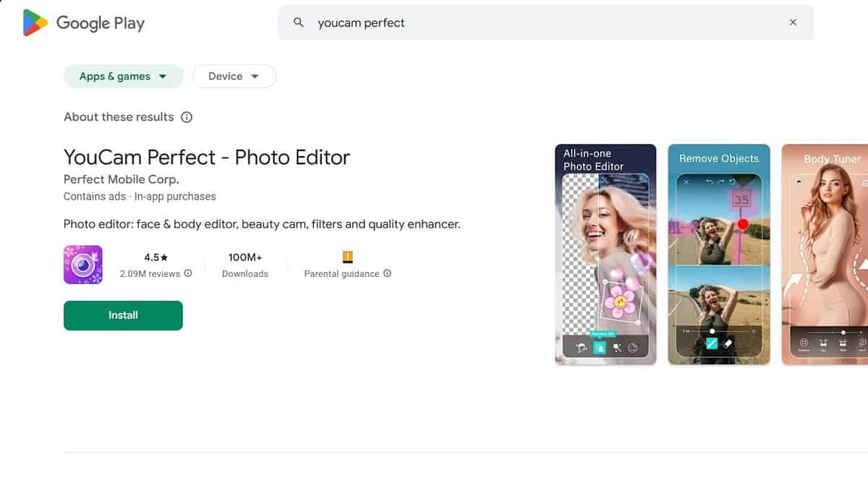Open the YouCam Perfect - Photo Editor title
Image resolution: width=868 pixels, height=488 pixels.
coord(207,158)
